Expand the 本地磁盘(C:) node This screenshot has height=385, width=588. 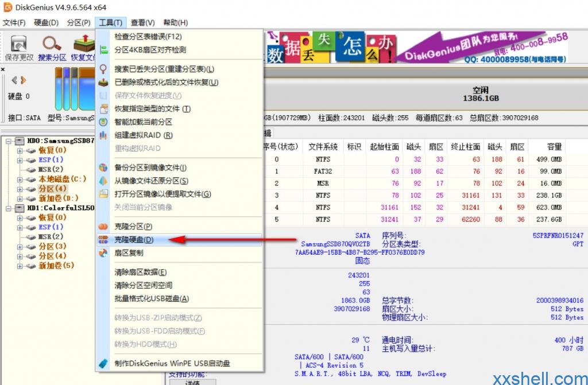[x=20, y=180]
